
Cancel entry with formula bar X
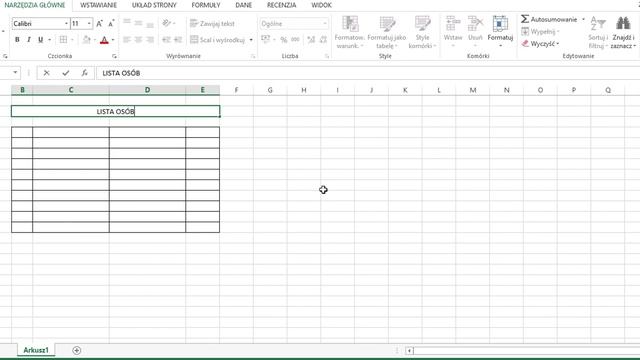click(x=47, y=73)
